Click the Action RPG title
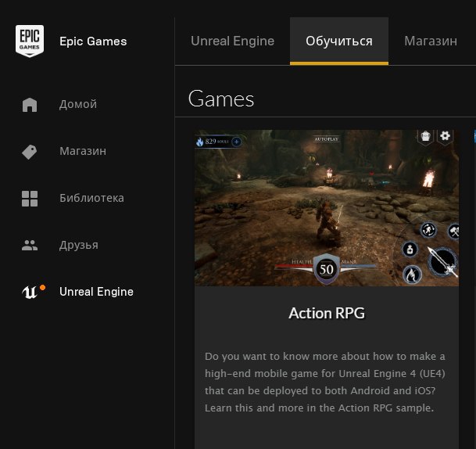The image size is (476, 449). click(x=327, y=313)
